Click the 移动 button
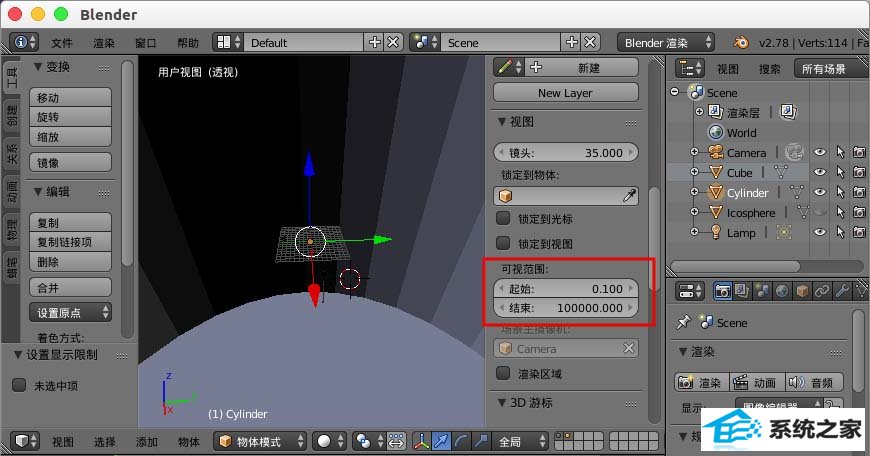Image resolution: width=870 pixels, height=456 pixels. [x=70, y=98]
